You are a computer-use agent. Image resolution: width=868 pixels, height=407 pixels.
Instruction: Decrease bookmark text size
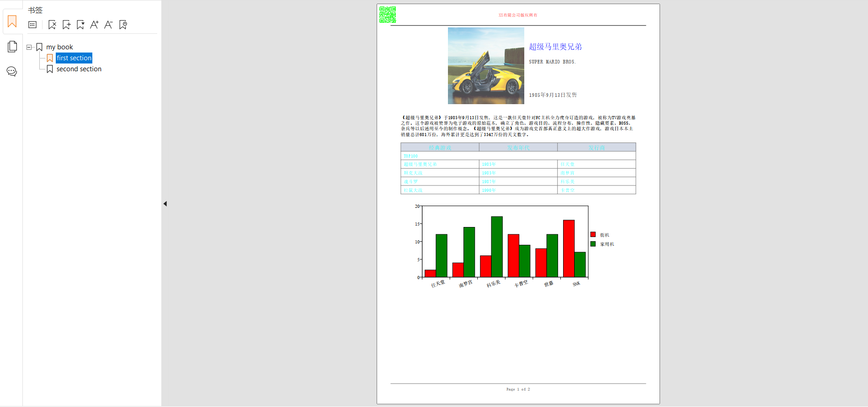pyautogui.click(x=108, y=25)
